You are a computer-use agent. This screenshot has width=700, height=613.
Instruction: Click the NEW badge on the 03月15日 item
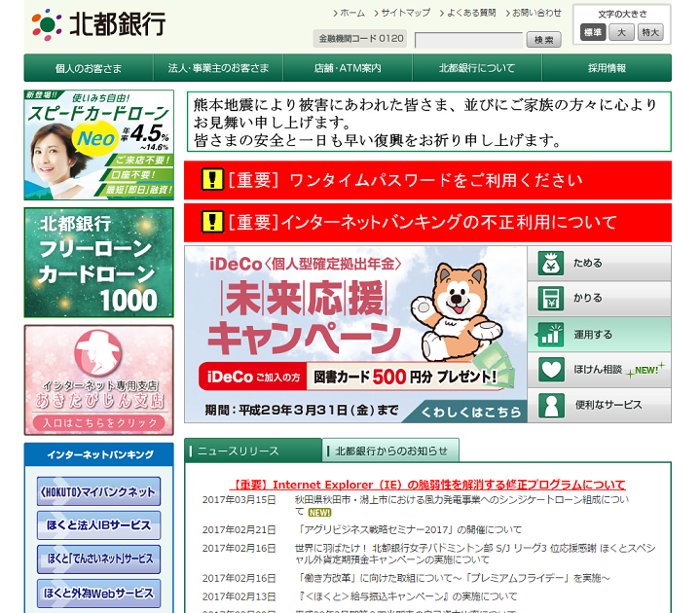pos(319,512)
